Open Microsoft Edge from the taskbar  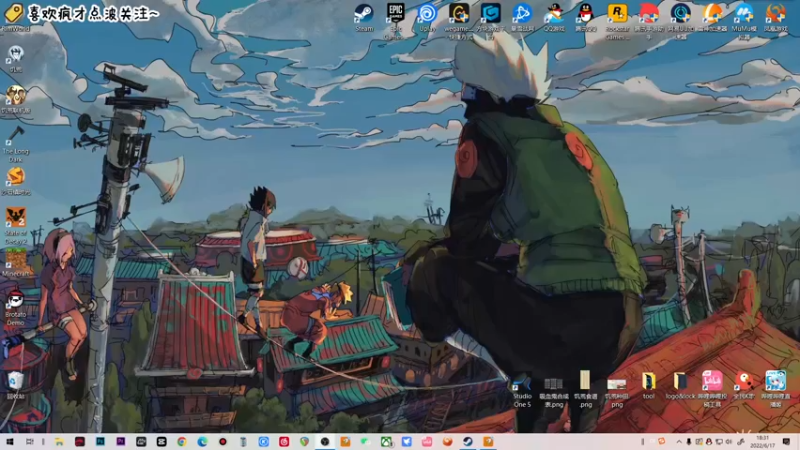(x=202, y=442)
